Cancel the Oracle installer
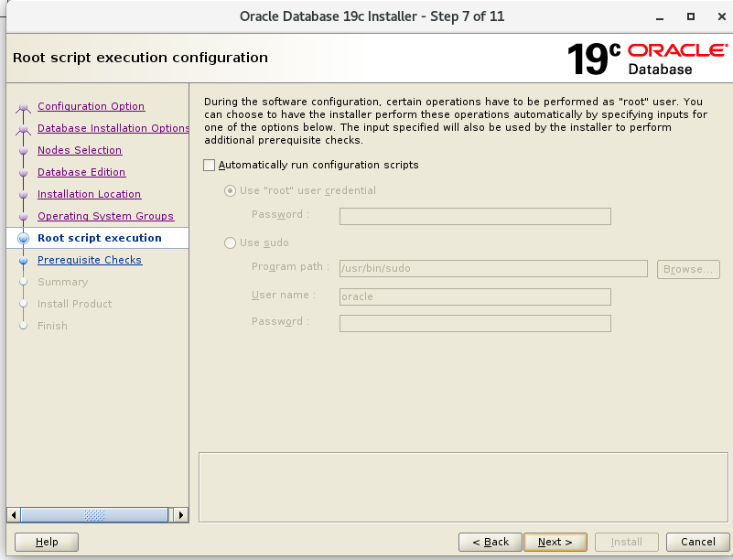The width and height of the screenshot is (733, 560). click(697, 542)
